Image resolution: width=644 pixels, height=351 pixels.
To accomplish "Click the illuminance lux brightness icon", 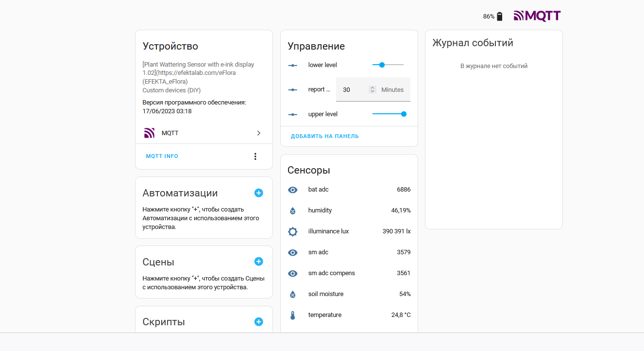I will click(x=292, y=231).
